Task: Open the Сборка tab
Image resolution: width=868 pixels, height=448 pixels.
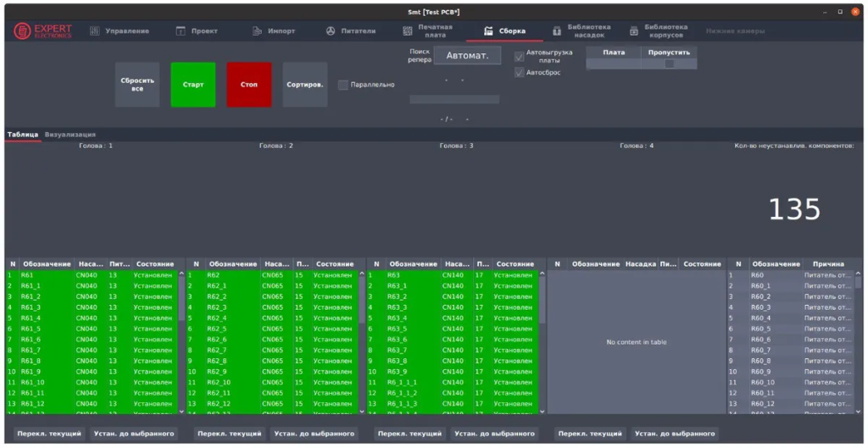Action: [505, 31]
